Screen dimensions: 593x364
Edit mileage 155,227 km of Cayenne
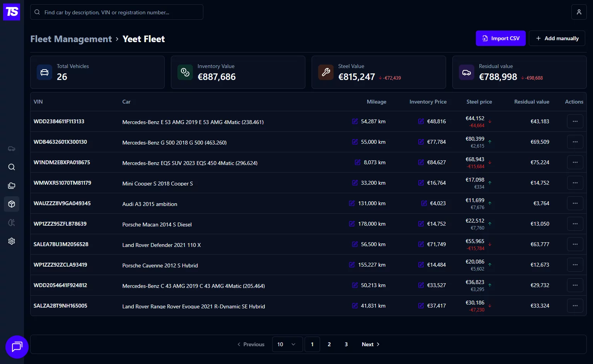point(352,265)
